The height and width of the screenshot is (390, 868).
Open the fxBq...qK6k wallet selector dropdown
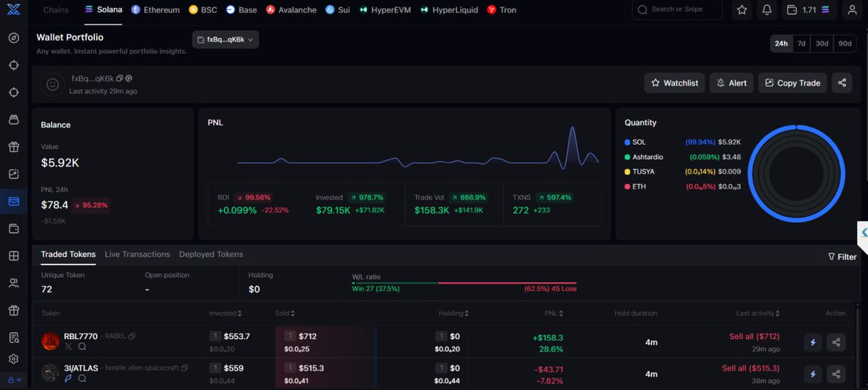[226, 40]
